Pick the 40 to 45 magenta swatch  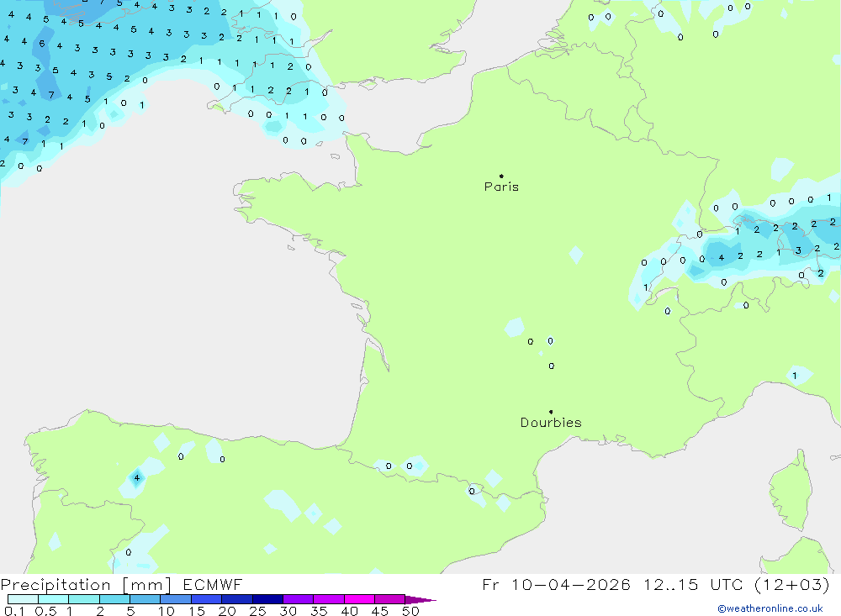coord(359,599)
